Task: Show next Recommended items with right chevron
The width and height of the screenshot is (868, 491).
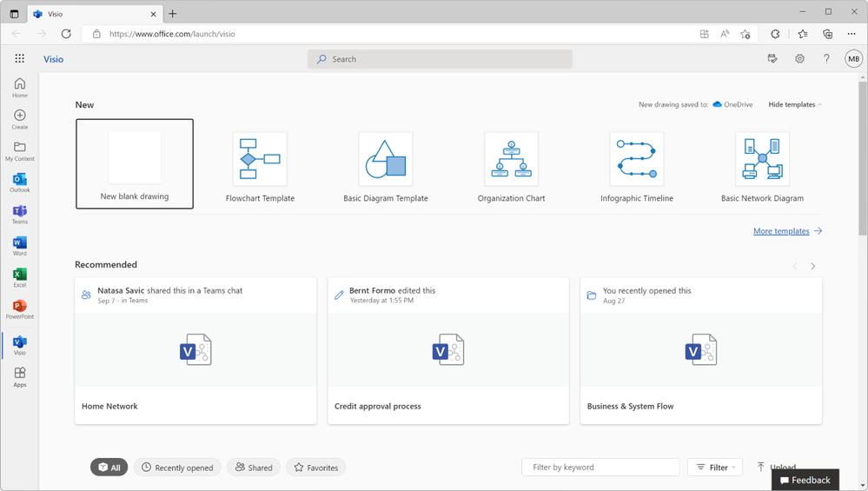Action: coord(812,266)
